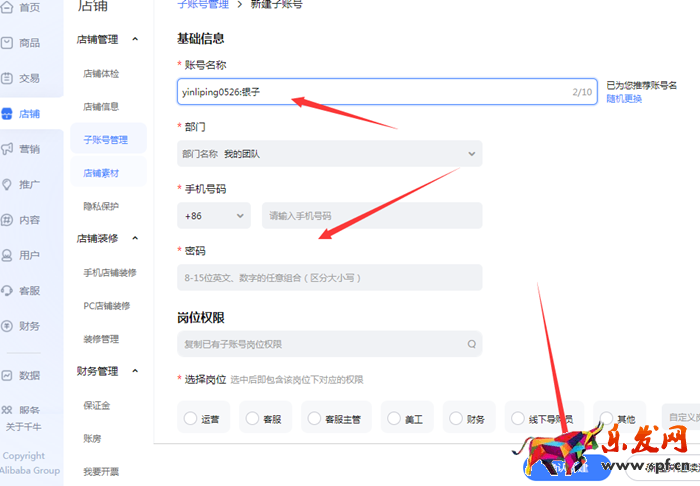Open 店铺信息 in the sidebar
The height and width of the screenshot is (486, 700).
101,107
